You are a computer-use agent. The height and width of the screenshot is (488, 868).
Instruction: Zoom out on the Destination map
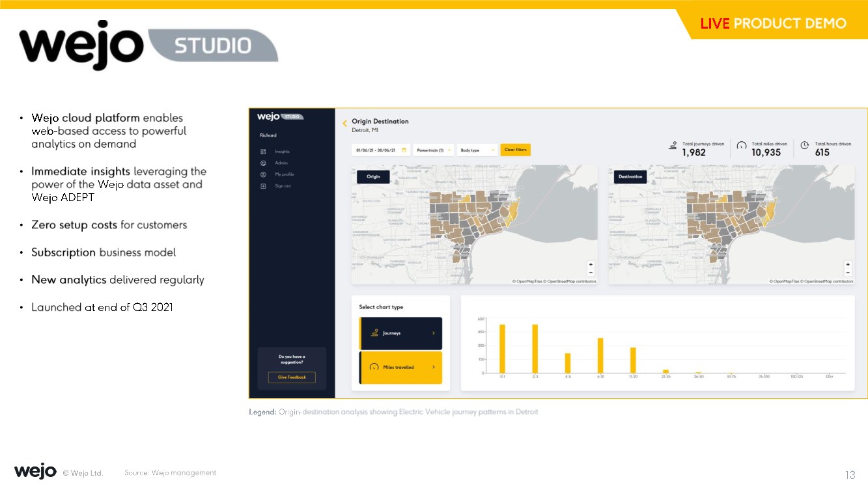[x=847, y=273]
